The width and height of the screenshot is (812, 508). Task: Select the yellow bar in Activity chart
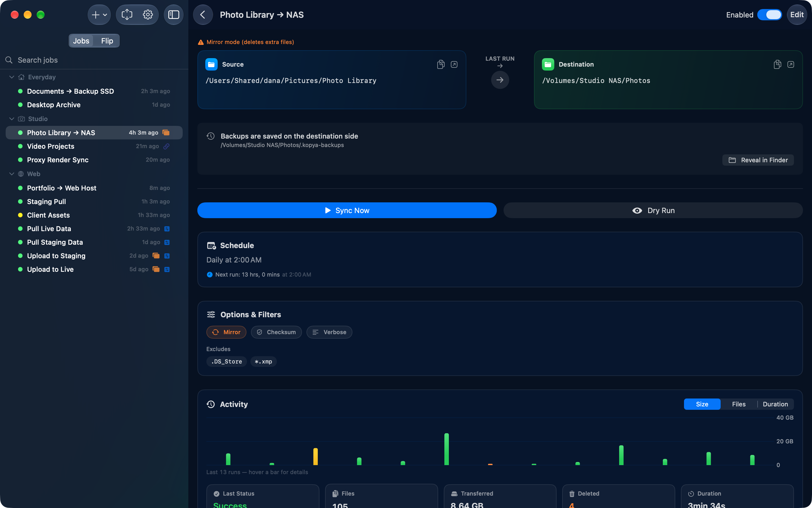point(315,457)
